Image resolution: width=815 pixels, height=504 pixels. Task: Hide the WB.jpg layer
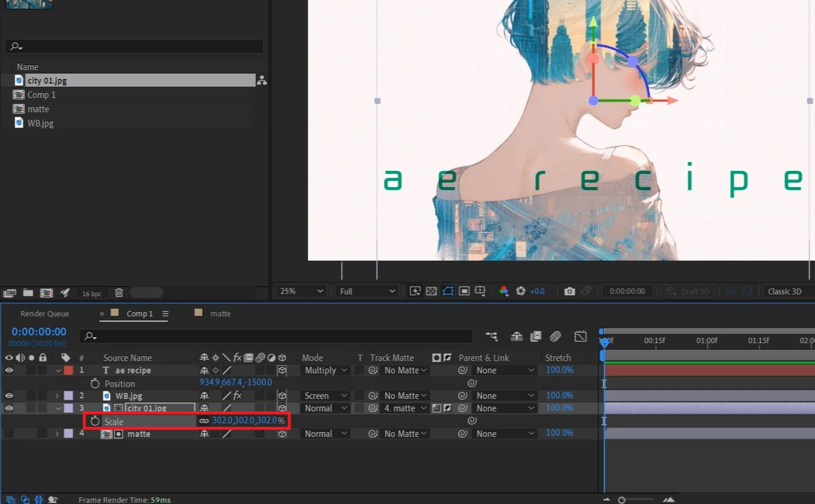pos(9,396)
